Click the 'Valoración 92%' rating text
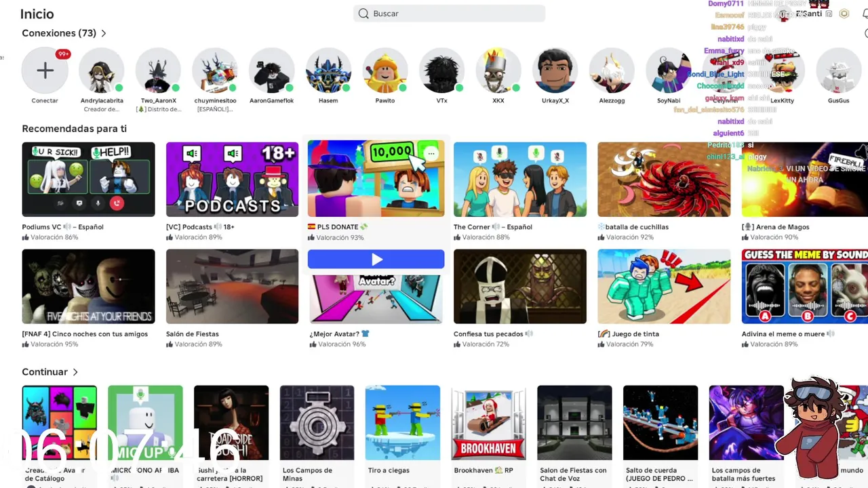The height and width of the screenshot is (488, 868). tap(630, 237)
